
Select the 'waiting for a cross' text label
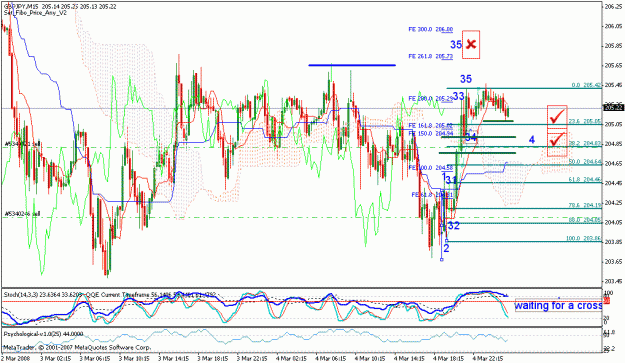pos(558,306)
